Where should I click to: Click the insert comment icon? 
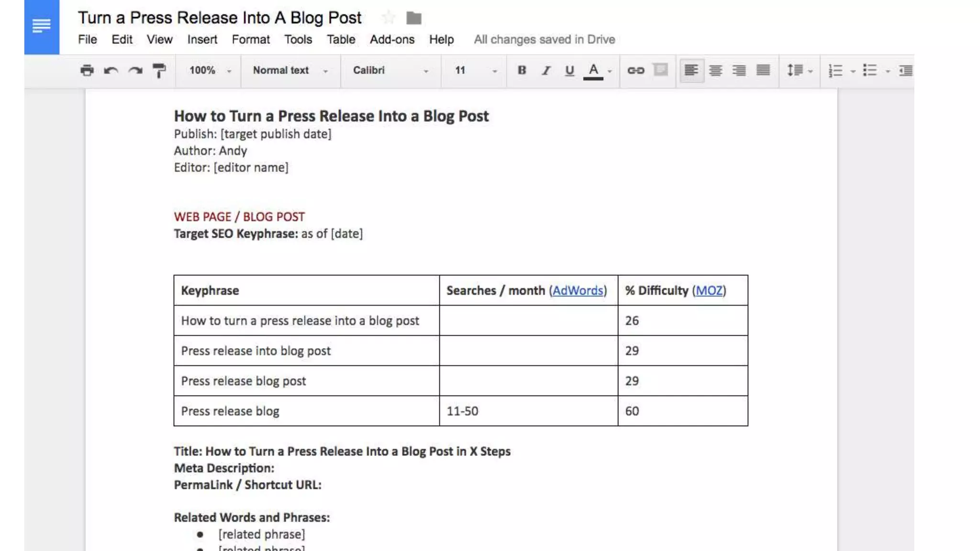pyautogui.click(x=660, y=70)
